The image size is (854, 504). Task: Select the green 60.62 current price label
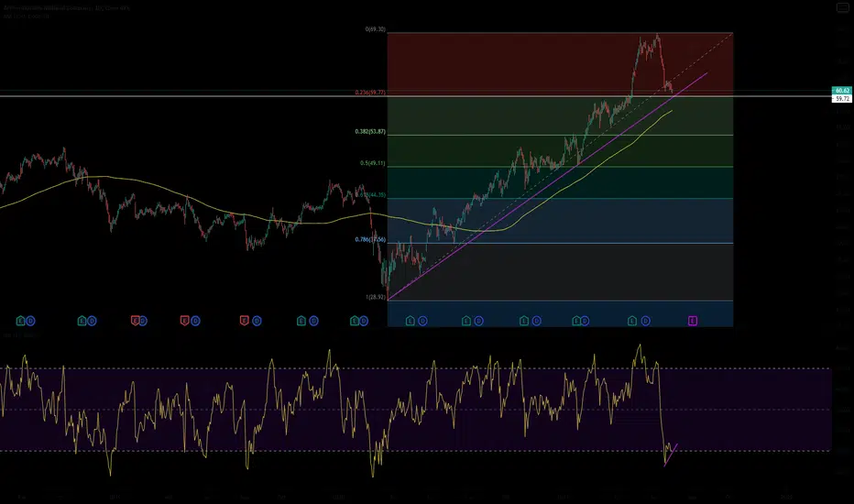click(x=842, y=91)
